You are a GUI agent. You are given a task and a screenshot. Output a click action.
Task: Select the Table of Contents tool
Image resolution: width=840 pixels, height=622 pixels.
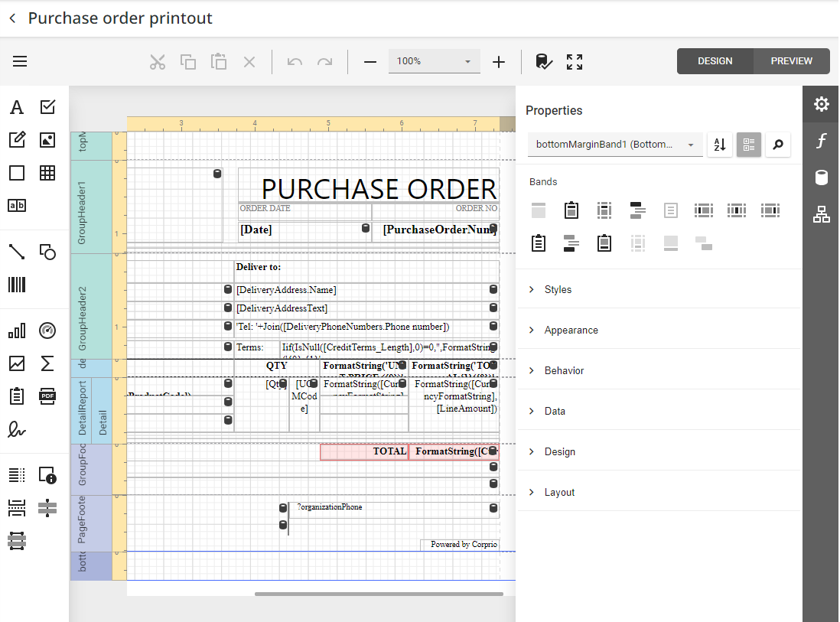tap(17, 475)
